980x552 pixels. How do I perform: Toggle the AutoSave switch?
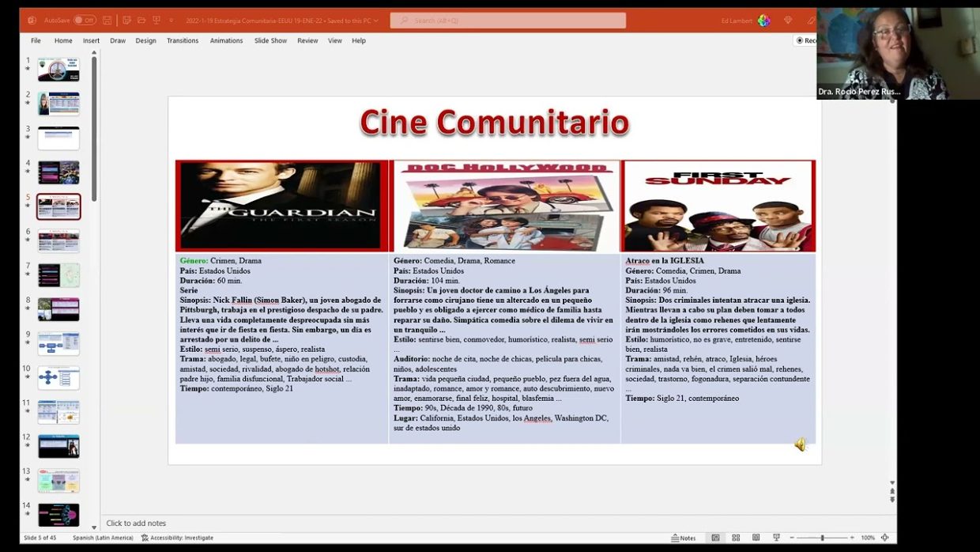pyautogui.click(x=84, y=21)
